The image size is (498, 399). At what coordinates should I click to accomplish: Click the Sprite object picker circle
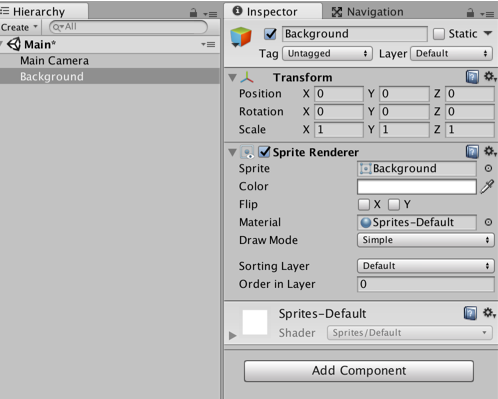(488, 168)
